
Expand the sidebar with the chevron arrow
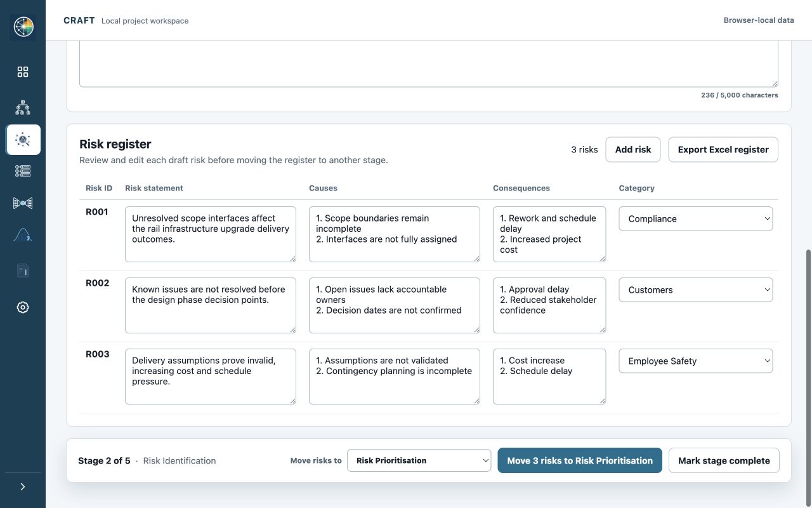coord(23,486)
